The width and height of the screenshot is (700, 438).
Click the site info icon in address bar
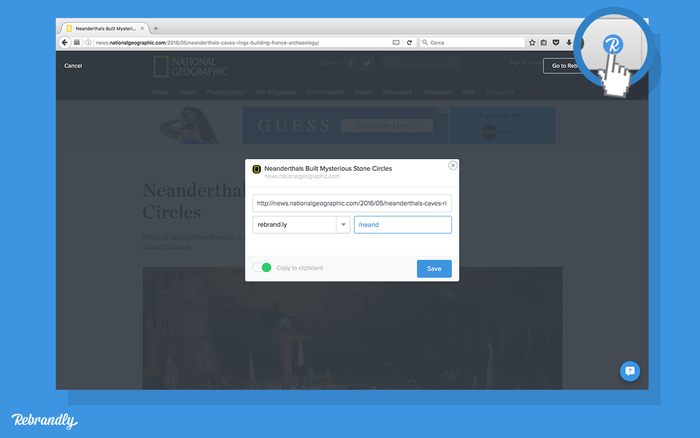[88, 42]
